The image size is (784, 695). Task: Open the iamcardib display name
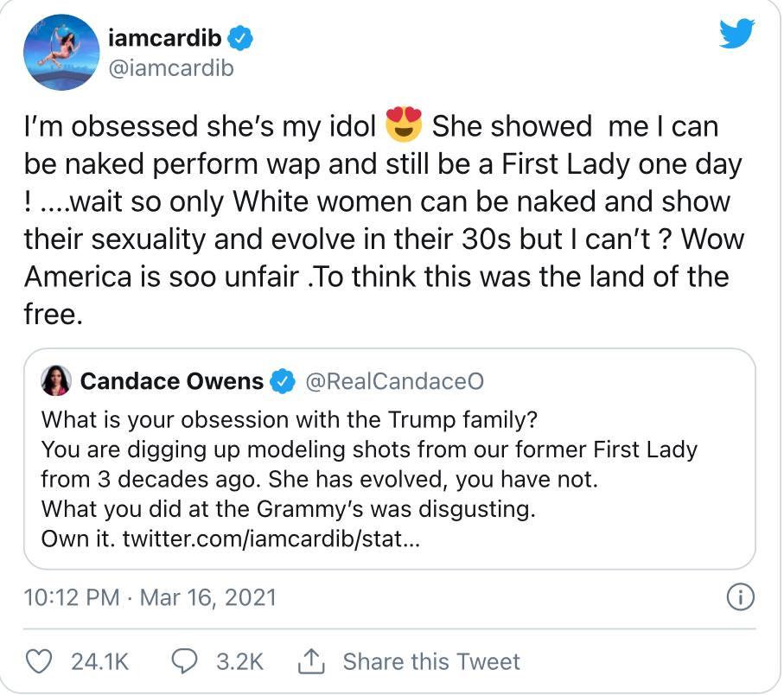tap(167, 39)
